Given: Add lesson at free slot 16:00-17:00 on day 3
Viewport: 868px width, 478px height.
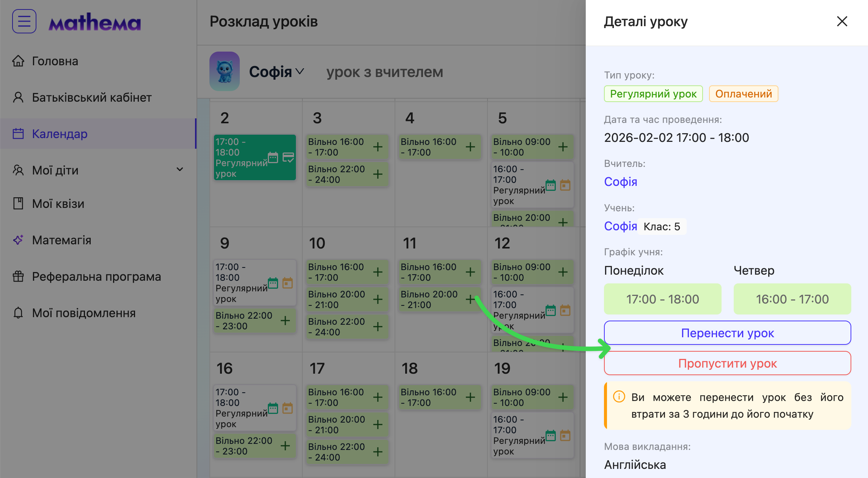Looking at the screenshot, I should click(377, 147).
